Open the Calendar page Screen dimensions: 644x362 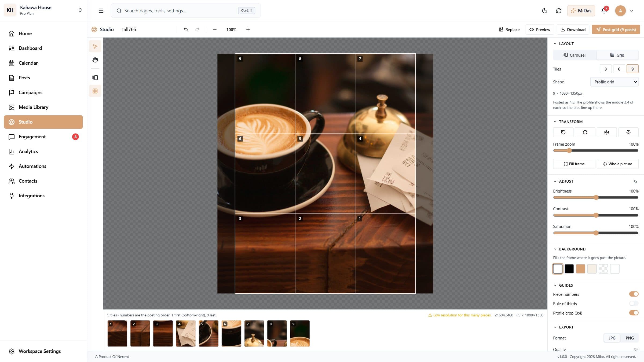pos(43,63)
